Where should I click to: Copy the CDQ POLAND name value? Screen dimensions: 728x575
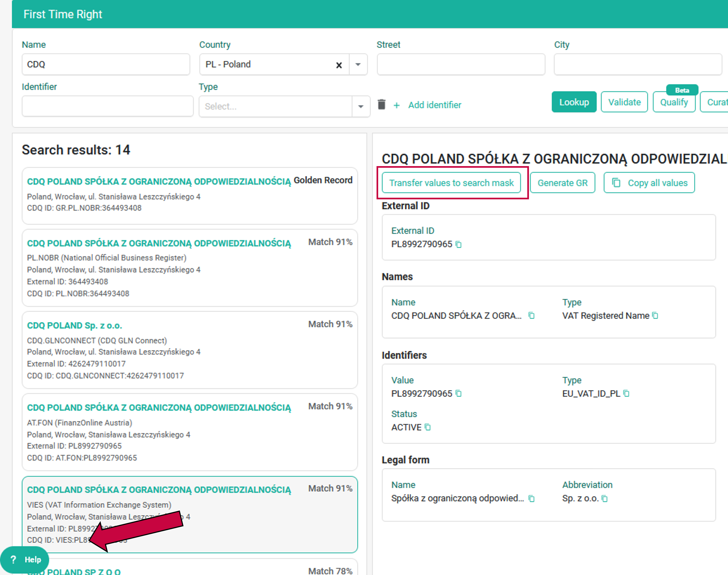click(531, 316)
